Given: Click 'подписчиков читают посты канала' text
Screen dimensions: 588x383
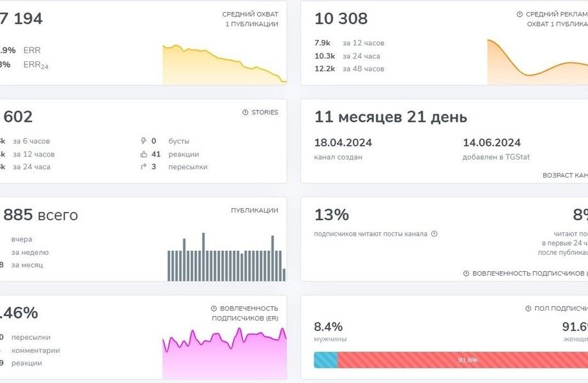Looking at the screenshot, I should click(x=371, y=234).
